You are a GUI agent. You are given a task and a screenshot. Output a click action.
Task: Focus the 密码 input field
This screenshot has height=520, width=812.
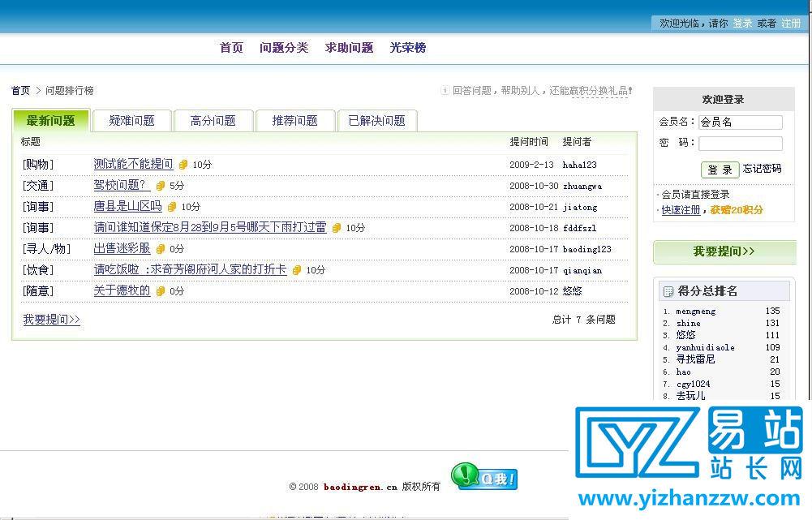[741, 144]
